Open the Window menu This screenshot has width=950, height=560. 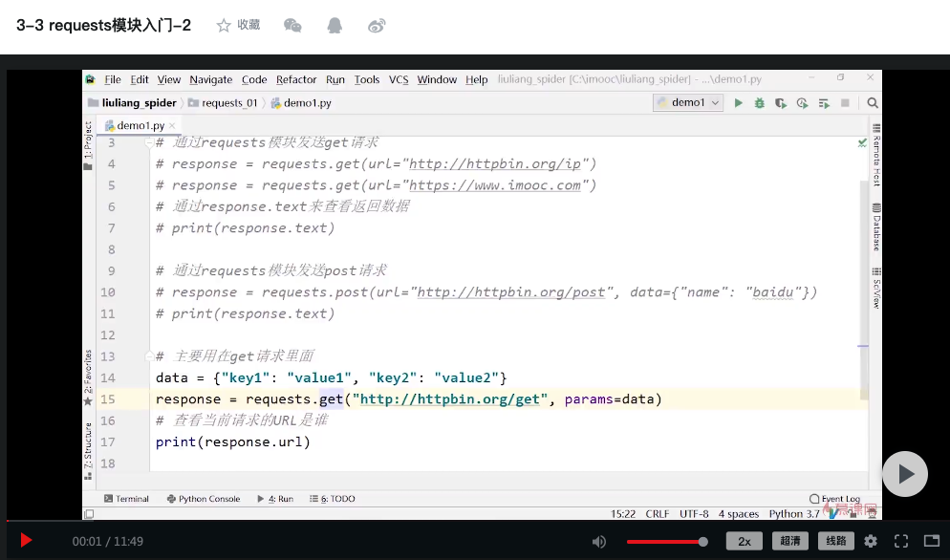tap(437, 79)
